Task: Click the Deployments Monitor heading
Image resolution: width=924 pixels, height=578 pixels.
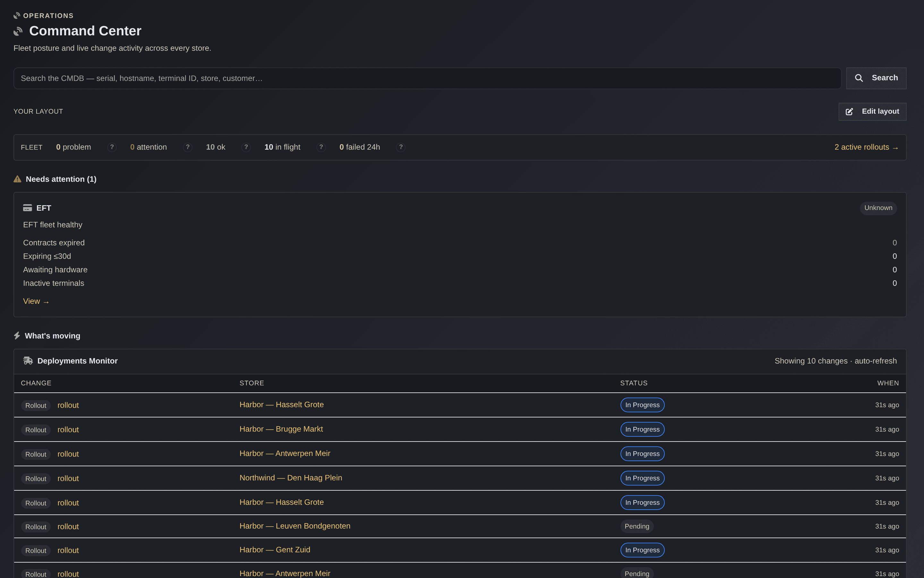Action: [78, 361]
